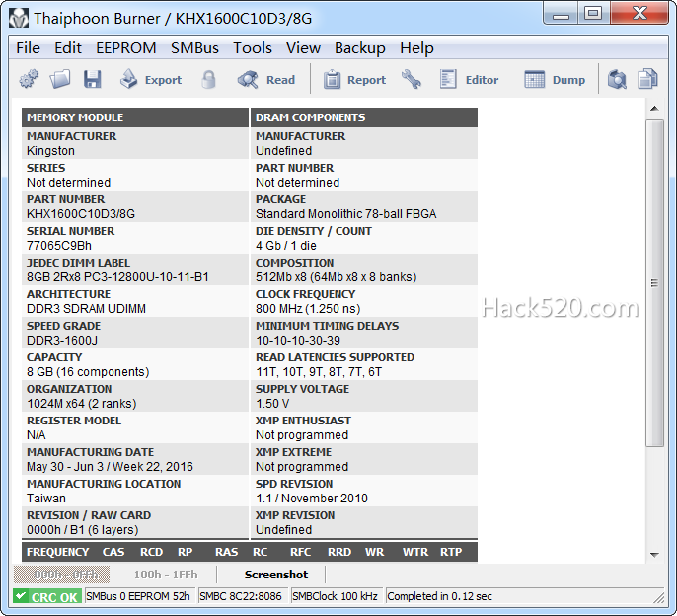Viewport: 677px width, 616px height.
Task: Click the revision value 0000h / B1 (6 layers)
Action: [x=83, y=529]
